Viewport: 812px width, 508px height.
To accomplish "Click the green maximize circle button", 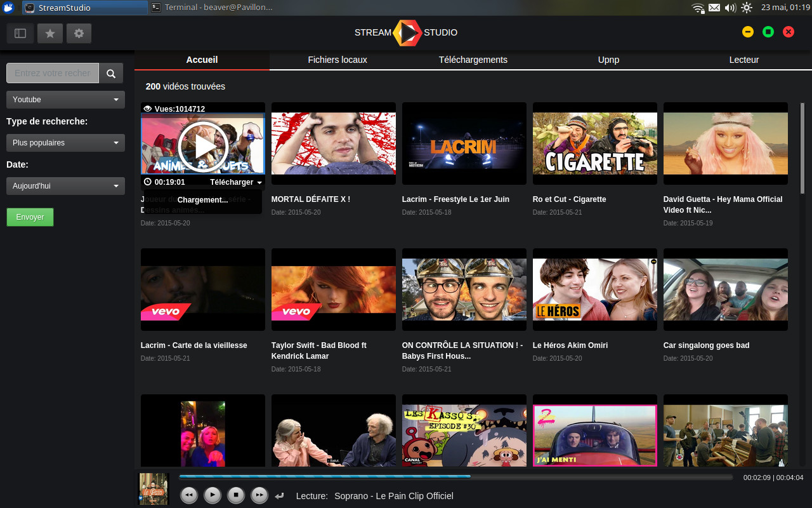I will [x=768, y=32].
